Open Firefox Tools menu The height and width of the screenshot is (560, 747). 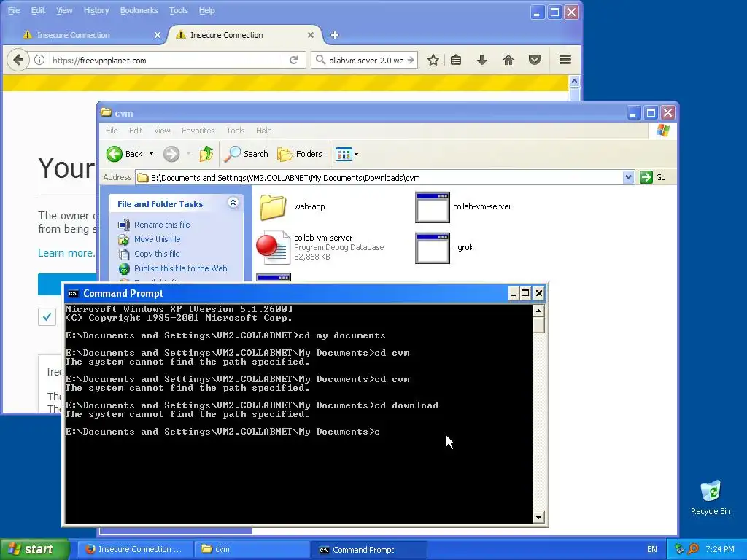click(x=179, y=10)
